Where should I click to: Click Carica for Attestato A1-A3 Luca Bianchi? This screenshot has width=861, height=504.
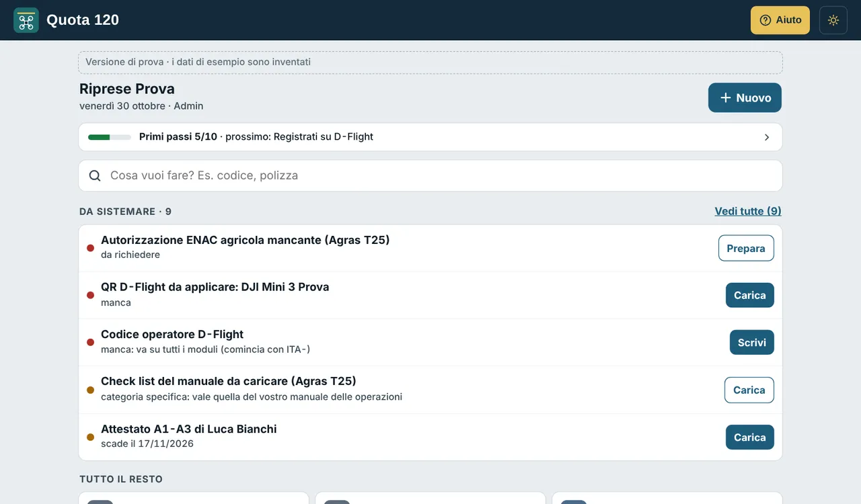tap(750, 437)
